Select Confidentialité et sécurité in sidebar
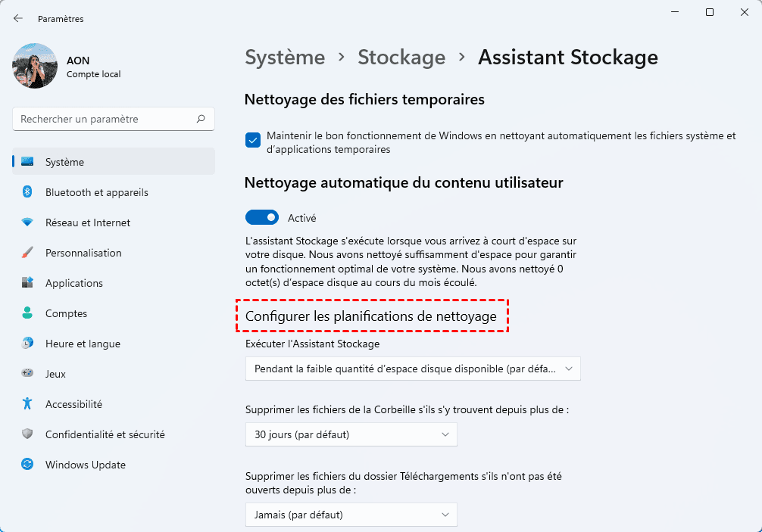Viewport: 762px width, 532px height. click(x=105, y=434)
